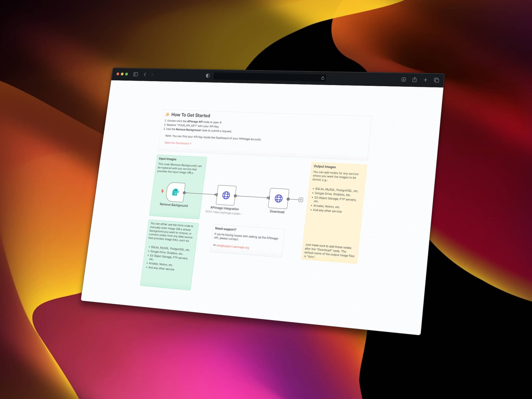Click the envelope icon beside the support email

pyautogui.click(x=214, y=245)
